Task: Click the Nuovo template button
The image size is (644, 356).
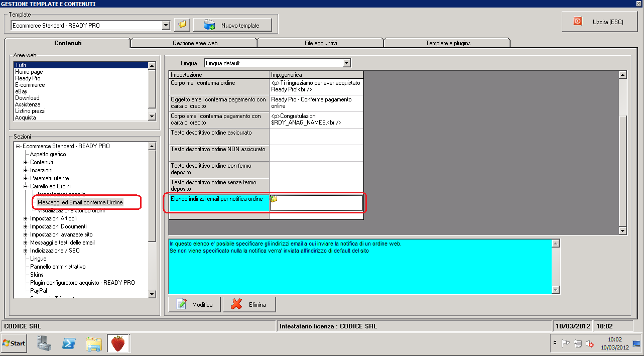Action: tap(232, 25)
